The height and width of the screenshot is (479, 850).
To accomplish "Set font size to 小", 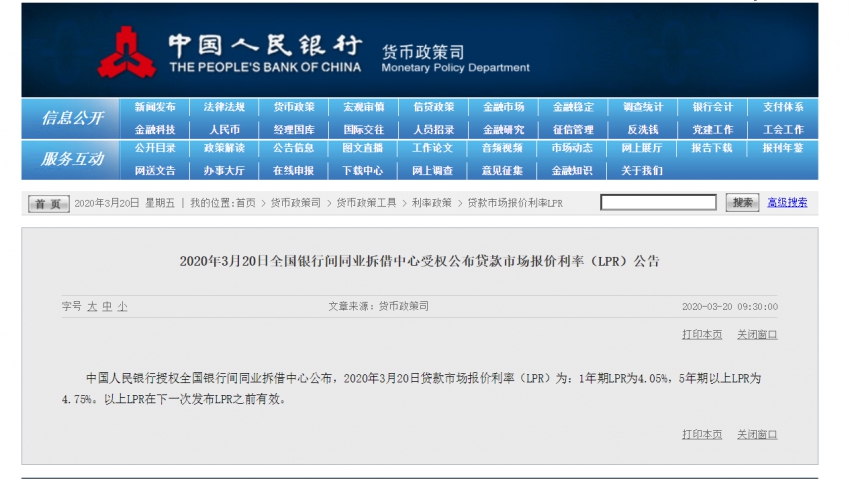I will pos(123,307).
